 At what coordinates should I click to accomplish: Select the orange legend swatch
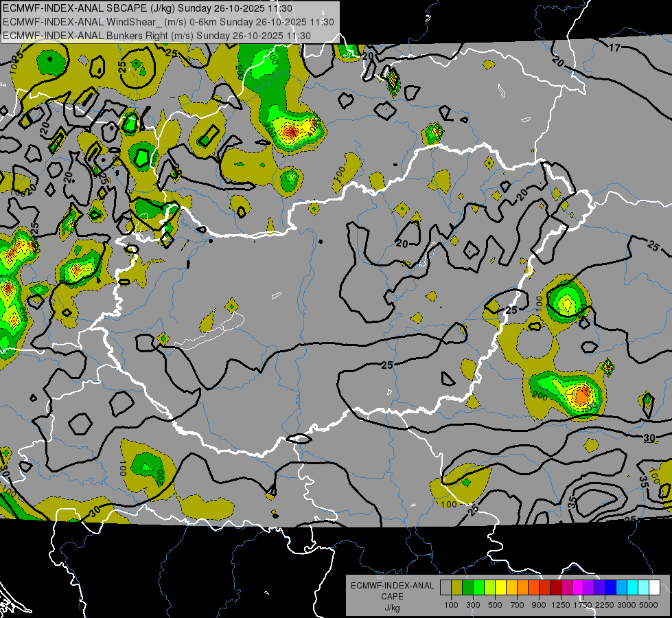point(523,588)
